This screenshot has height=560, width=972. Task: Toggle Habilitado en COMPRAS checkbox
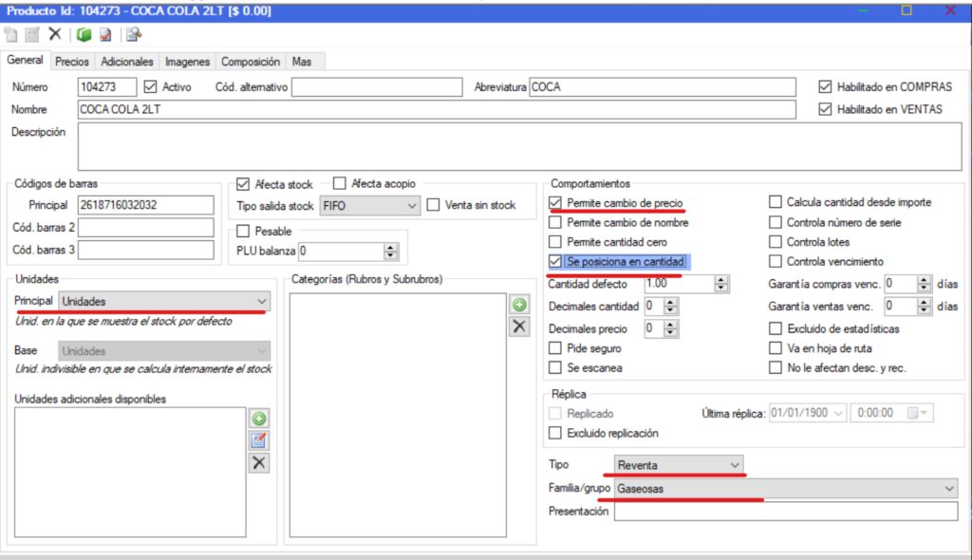(x=825, y=86)
